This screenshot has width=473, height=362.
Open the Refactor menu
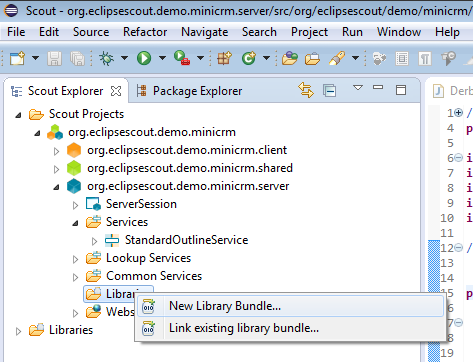(145, 32)
